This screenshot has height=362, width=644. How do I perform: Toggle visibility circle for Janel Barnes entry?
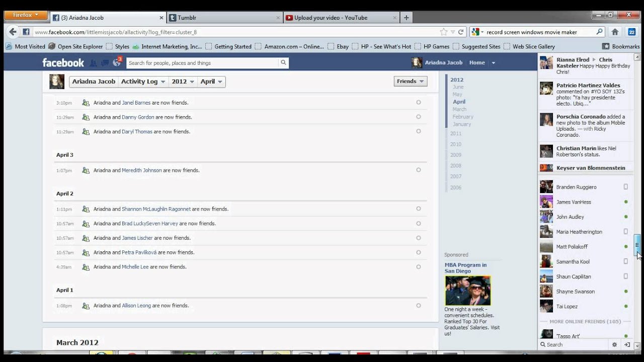tap(418, 102)
